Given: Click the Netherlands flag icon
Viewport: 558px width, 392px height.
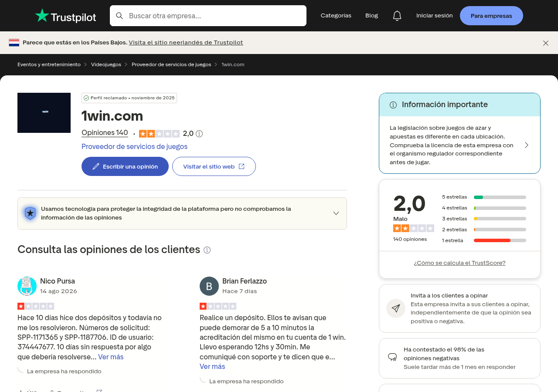Looking at the screenshot, I should [14, 43].
